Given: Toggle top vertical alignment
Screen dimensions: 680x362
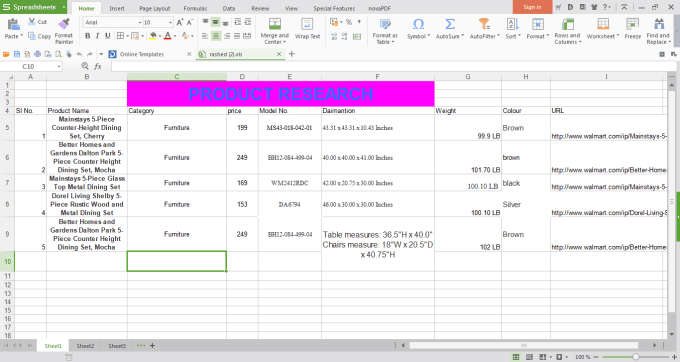Looking at the screenshot, I should click(205, 22).
